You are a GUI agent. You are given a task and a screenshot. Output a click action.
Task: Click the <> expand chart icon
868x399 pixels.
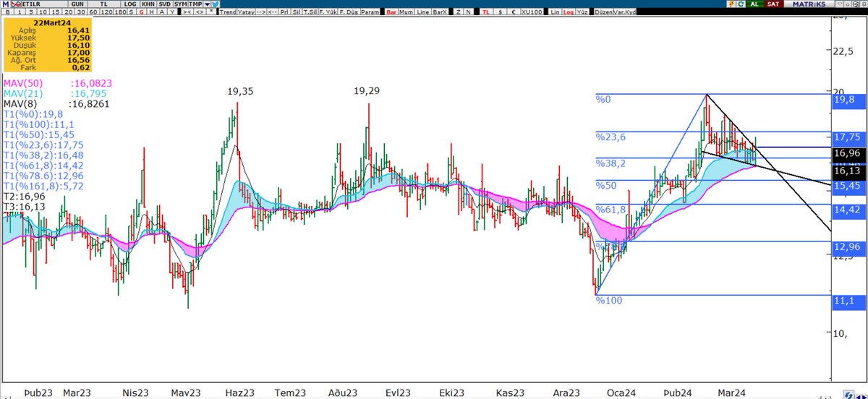(x=200, y=12)
